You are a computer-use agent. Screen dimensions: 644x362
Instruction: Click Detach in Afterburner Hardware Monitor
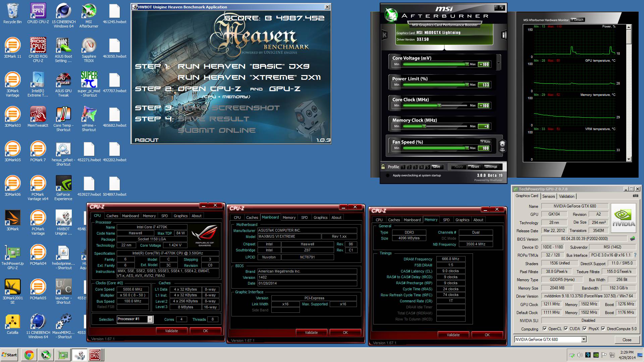(577, 20)
